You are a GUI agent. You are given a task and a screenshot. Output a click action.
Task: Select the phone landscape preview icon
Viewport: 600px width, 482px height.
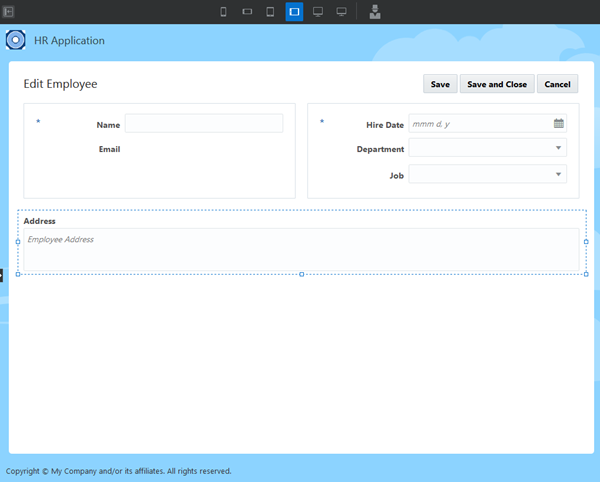coord(247,12)
